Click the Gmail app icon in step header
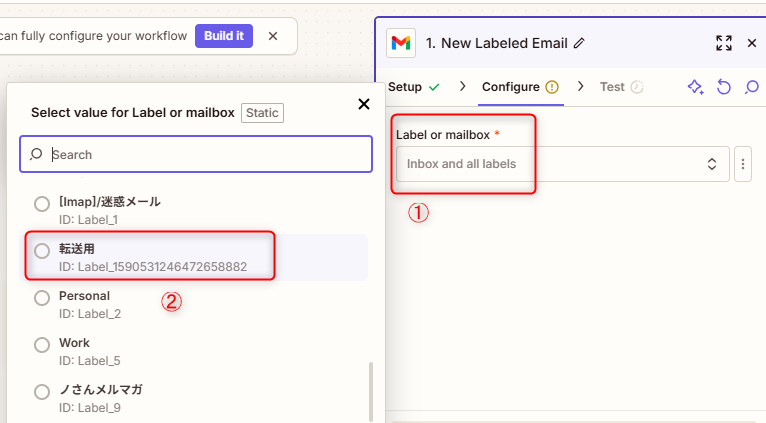The image size is (766, 423). 401,43
